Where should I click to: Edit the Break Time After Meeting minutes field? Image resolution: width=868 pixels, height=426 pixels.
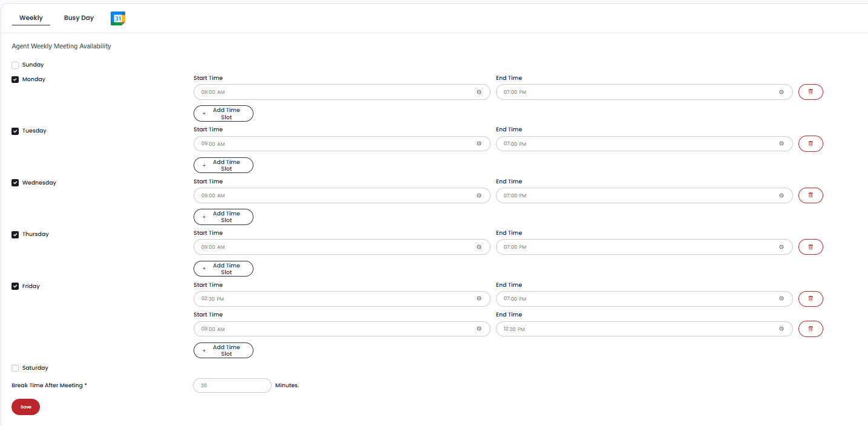[x=232, y=385]
